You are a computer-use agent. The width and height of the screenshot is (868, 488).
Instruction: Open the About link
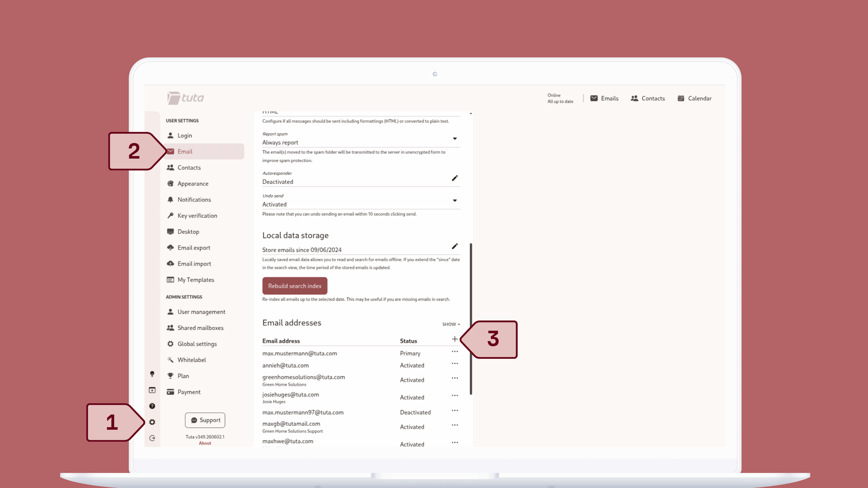(205, 443)
